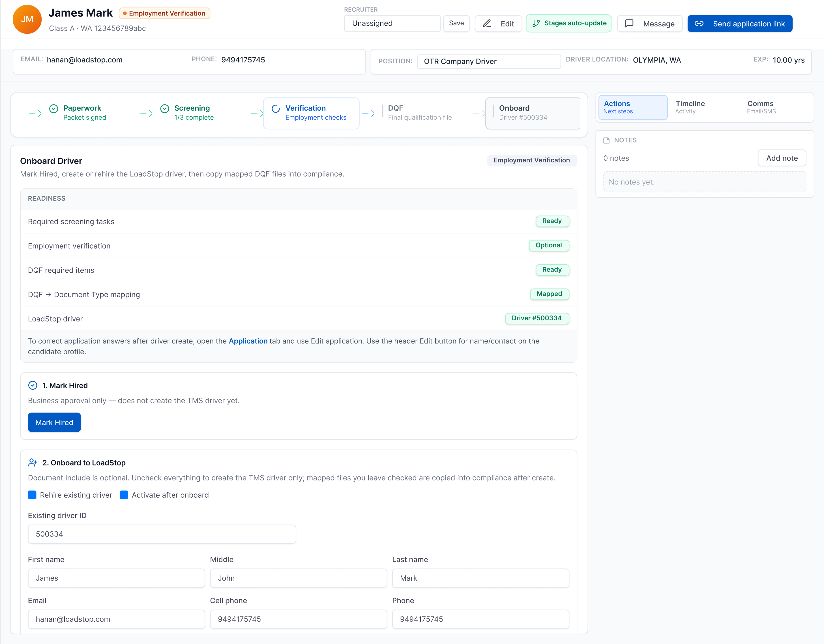Switch to the Comms Email/SMS tab
Screen dimensions: 824x644
pos(776,107)
